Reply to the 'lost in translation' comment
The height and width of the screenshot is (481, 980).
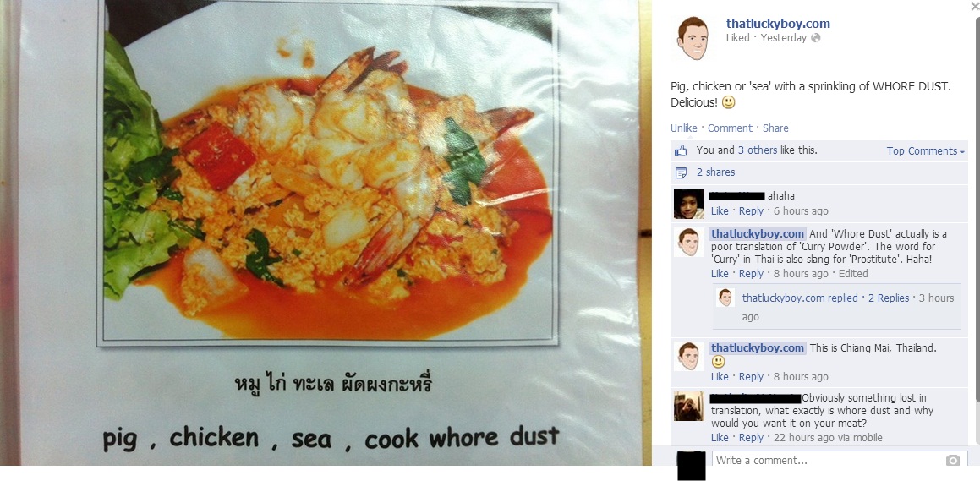coord(751,437)
